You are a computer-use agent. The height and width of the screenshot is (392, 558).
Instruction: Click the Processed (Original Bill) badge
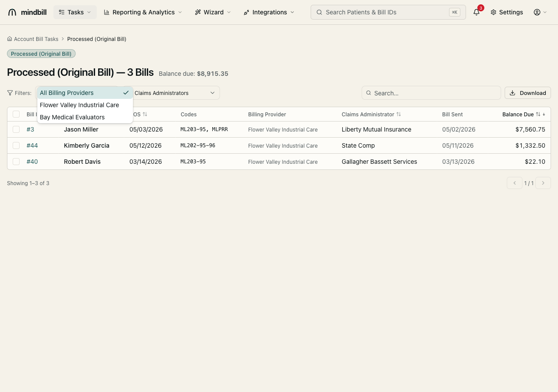coord(41,54)
